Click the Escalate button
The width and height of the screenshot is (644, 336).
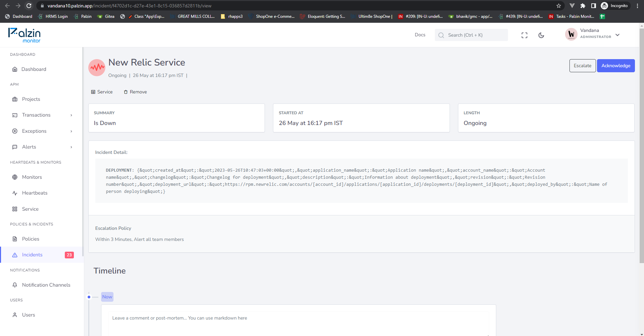pyautogui.click(x=583, y=66)
